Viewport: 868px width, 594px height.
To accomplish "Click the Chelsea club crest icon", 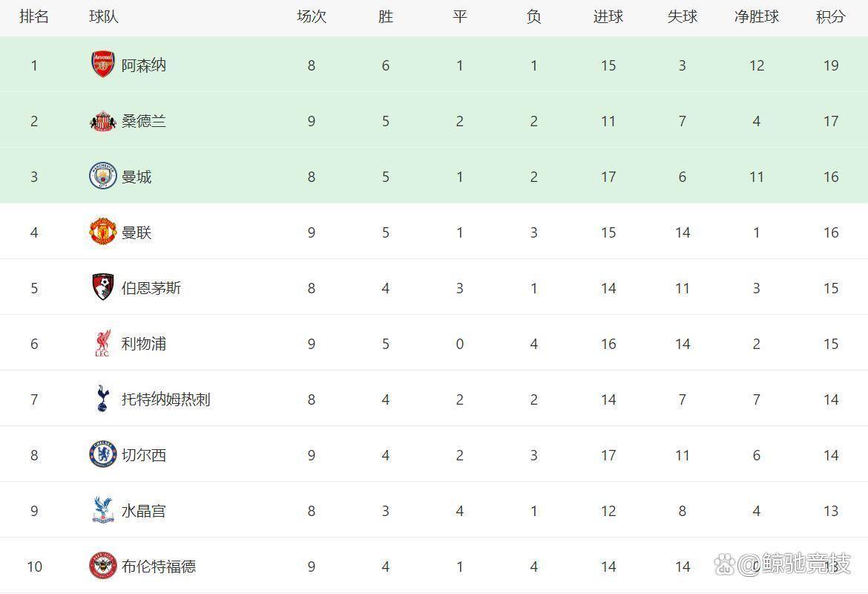I will (x=102, y=454).
